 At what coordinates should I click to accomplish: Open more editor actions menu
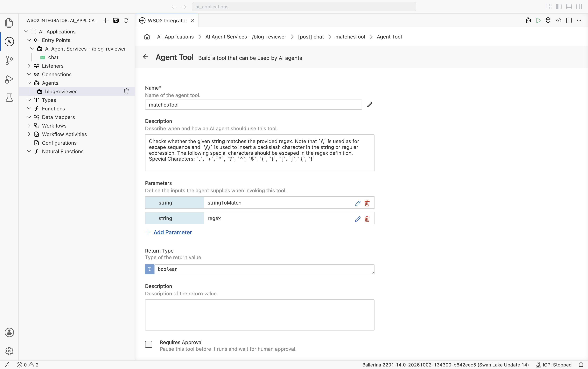579,20
